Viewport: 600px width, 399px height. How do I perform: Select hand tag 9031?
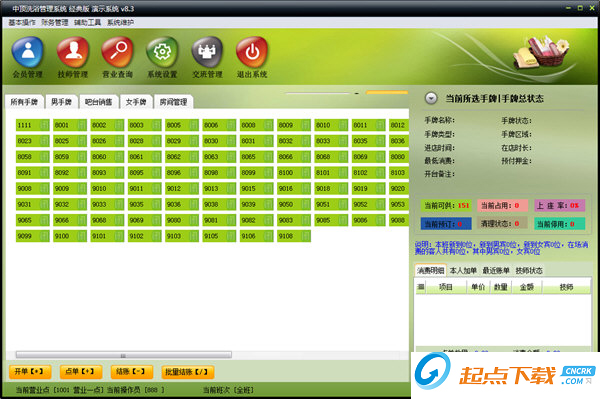[x=33, y=204]
